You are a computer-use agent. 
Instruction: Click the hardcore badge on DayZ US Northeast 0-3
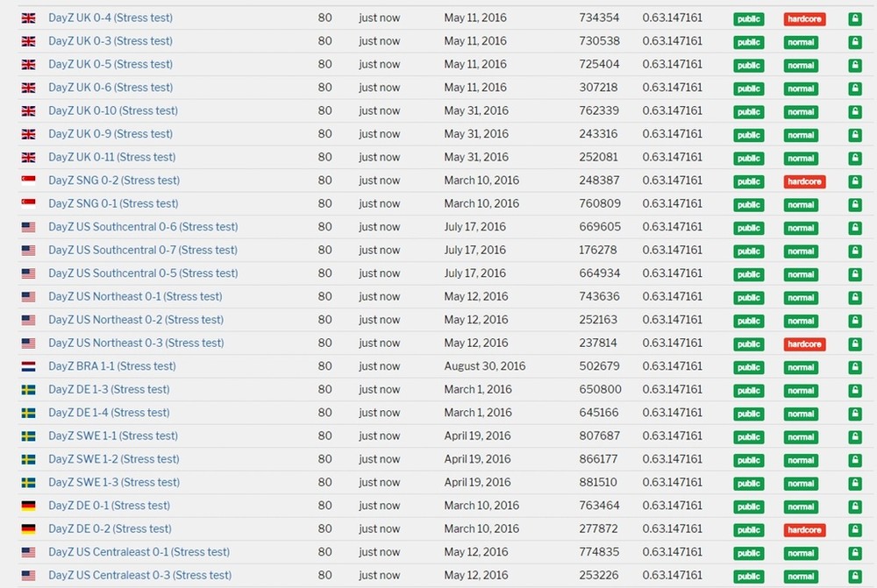coord(804,344)
